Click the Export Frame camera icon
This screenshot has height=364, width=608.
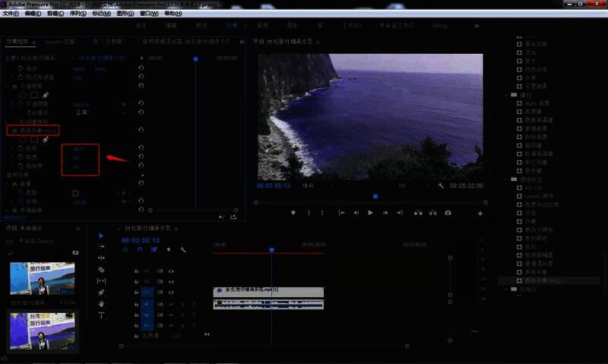click(448, 214)
